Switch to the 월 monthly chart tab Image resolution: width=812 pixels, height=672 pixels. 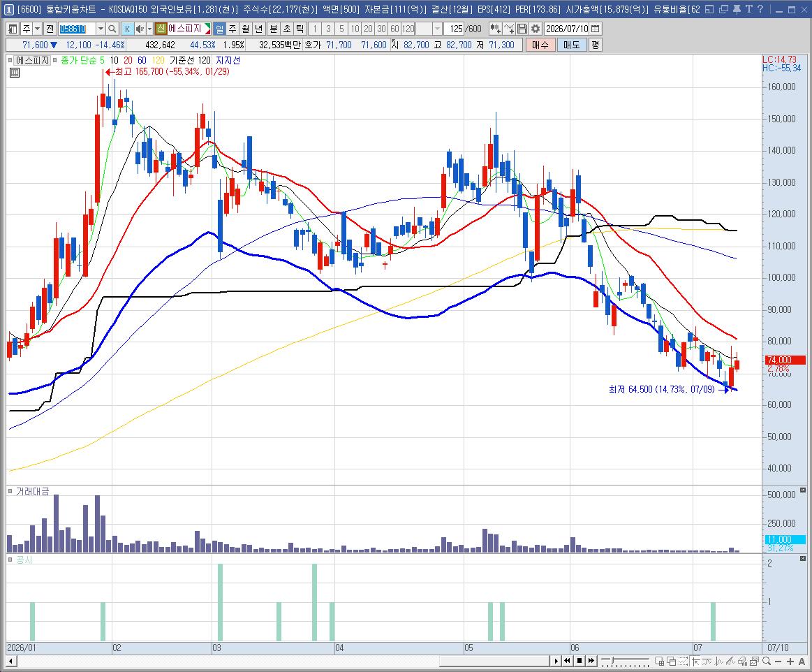tap(246, 29)
